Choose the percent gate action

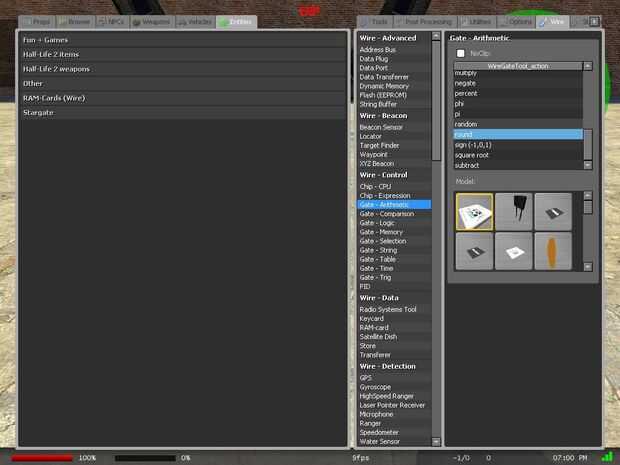coord(518,94)
